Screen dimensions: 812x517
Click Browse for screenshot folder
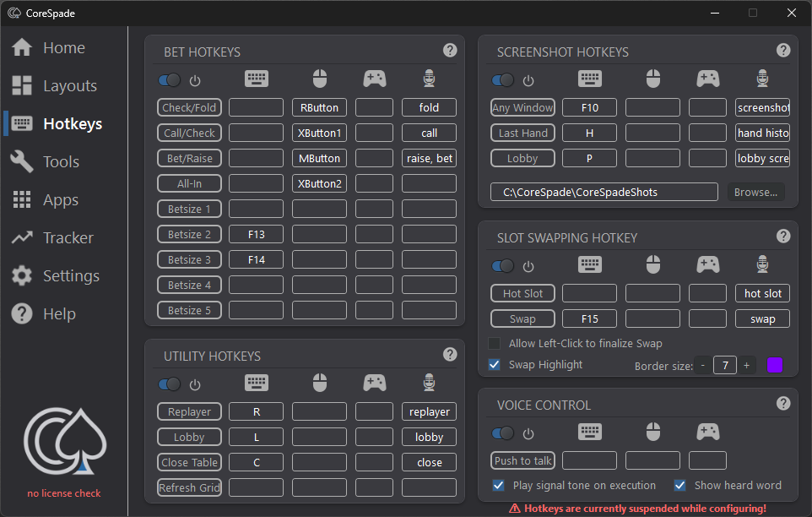tap(755, 193)
